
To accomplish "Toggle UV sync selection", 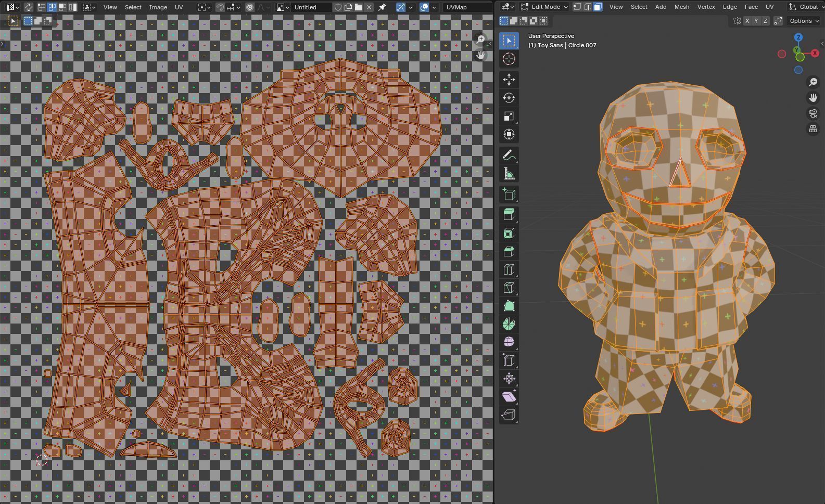I will [29, 7].
